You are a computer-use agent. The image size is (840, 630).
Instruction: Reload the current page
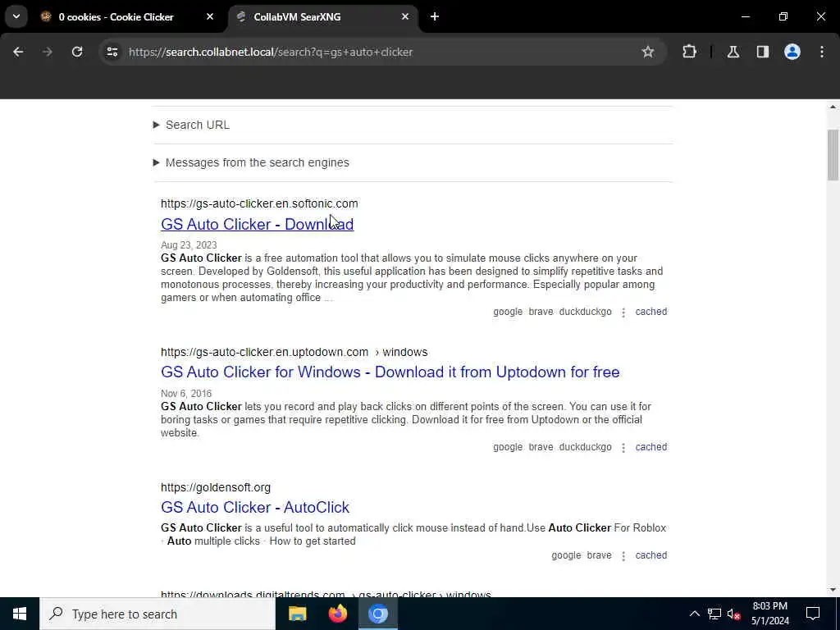(77, 52)
